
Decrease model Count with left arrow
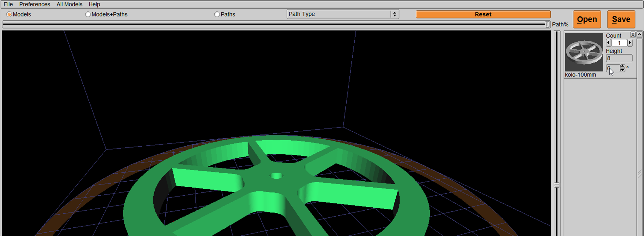tap(608, 43)
